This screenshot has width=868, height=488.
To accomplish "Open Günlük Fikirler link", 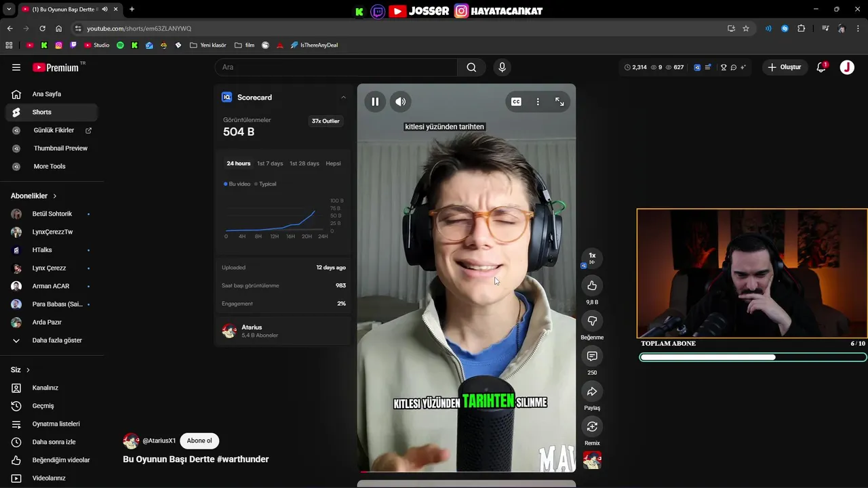I will 52,130.
